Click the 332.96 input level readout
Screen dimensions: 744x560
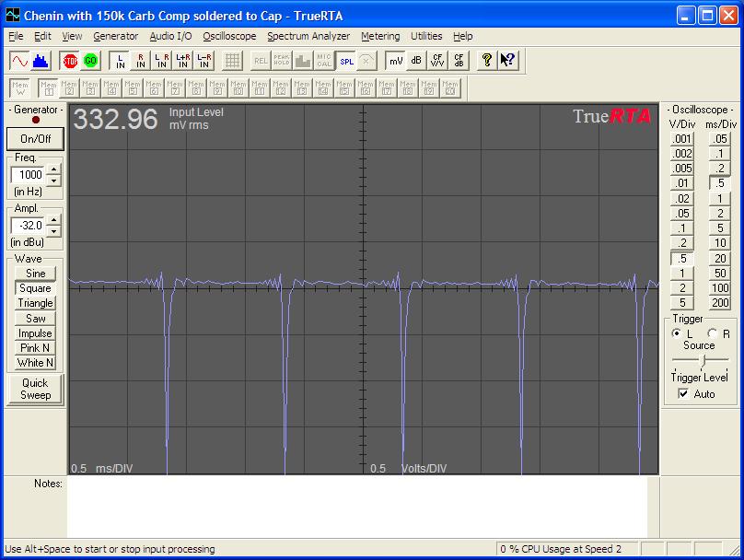pos(115,119)
